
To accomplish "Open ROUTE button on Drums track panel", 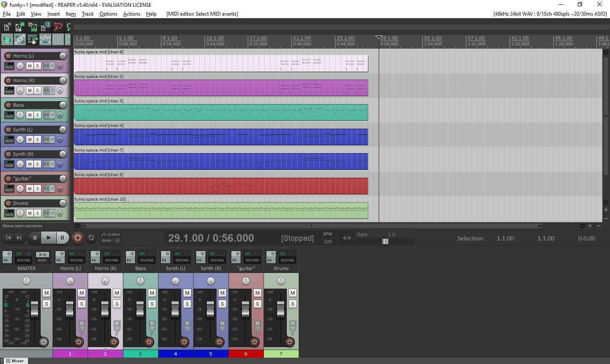I will 9,213.
